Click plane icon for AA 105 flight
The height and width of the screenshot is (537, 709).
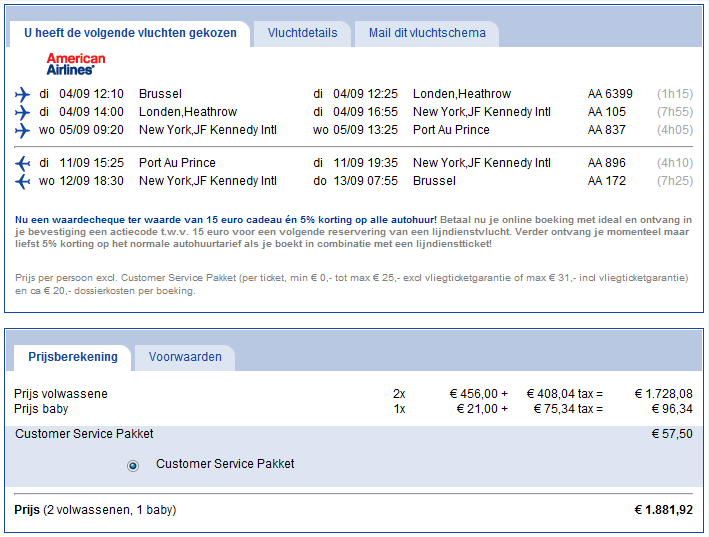click(x=22, y=113)
